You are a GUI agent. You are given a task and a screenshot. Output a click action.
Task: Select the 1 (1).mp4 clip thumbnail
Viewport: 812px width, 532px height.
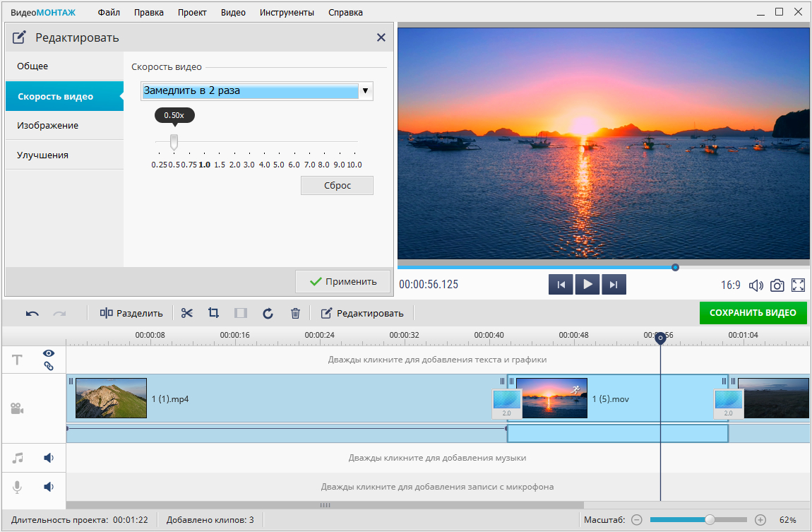coord(111,398)
